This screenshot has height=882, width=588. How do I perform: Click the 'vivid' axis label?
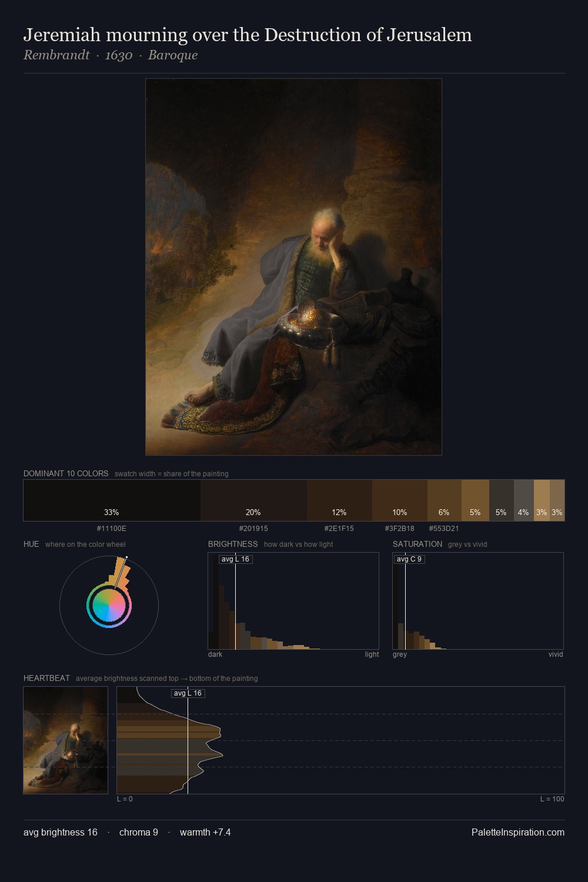556,654
